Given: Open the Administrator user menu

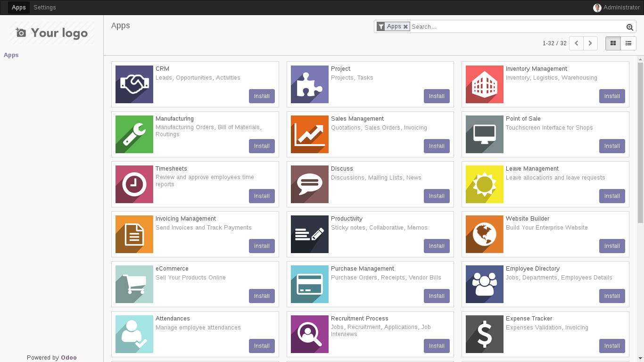Looking at the screenshot, I should [x=616, y=7].
